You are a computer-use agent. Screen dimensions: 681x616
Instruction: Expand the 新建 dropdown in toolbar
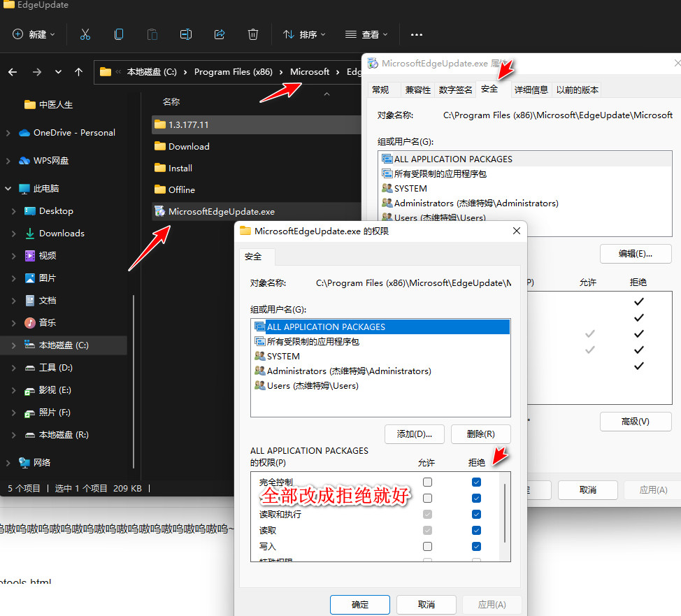tap(34, 34)
